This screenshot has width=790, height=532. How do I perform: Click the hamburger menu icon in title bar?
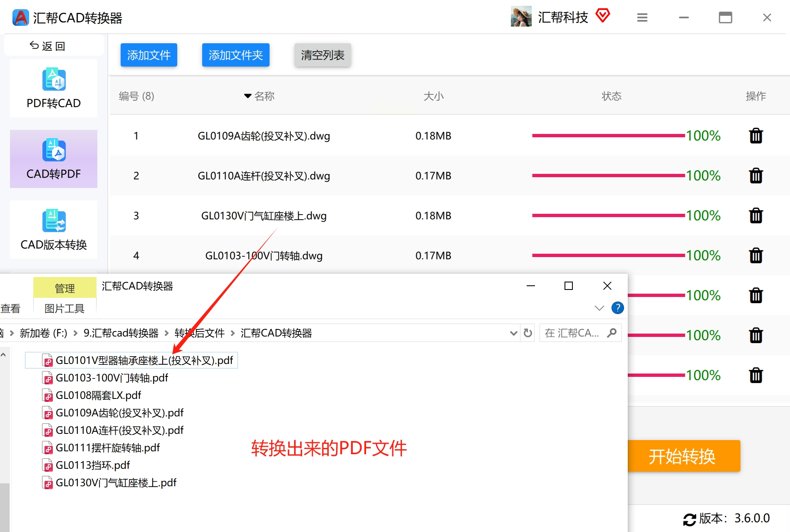click(x=642, y=17)
